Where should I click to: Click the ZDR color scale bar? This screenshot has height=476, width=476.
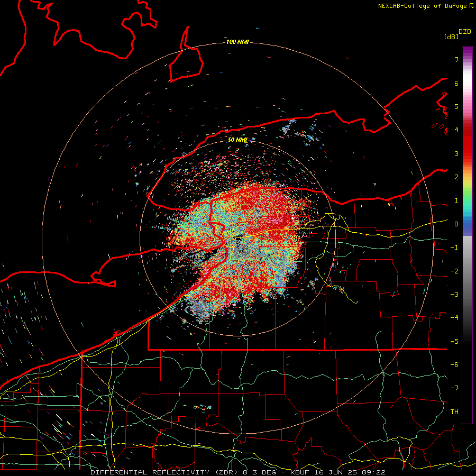[467, 235]
